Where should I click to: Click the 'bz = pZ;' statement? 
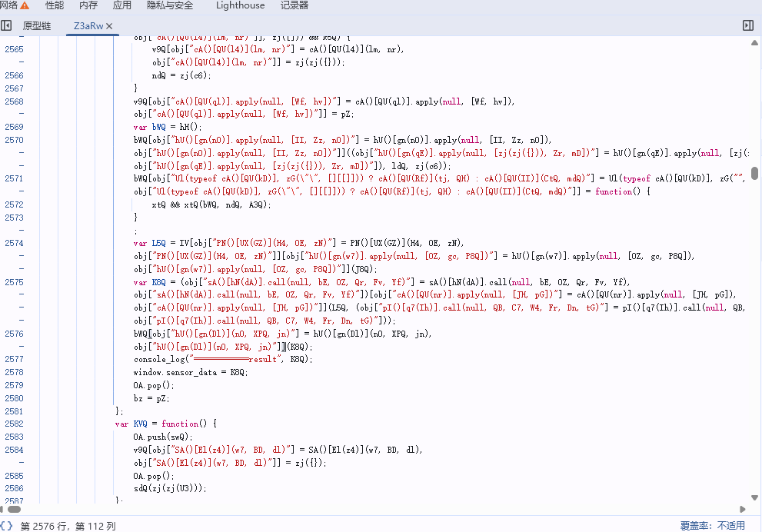point(151,398)
